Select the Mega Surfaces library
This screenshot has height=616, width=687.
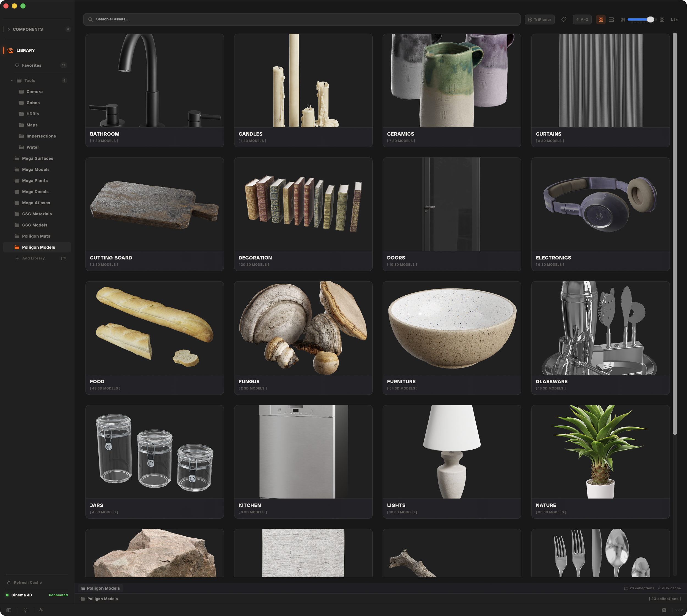click(x=37, y=158)
